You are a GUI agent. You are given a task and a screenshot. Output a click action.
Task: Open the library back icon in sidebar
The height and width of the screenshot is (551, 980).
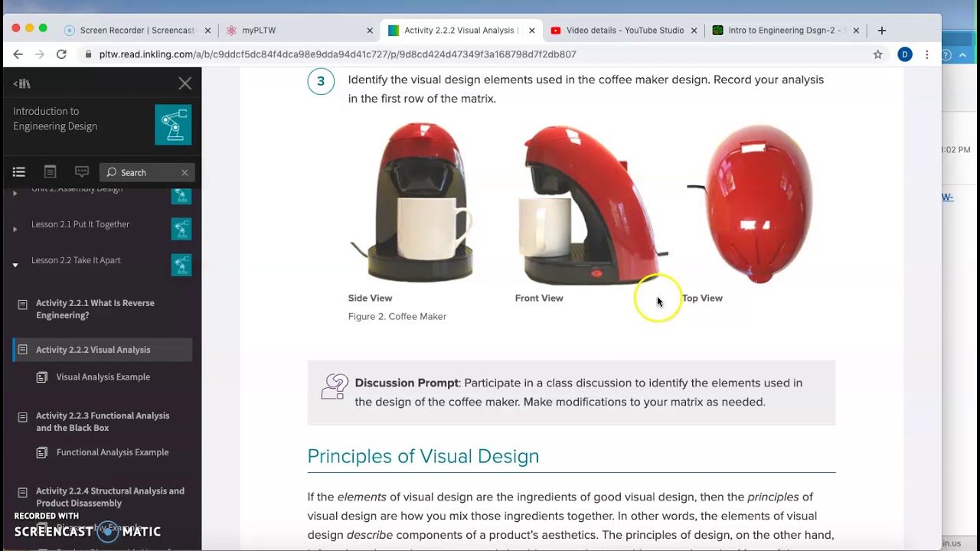tap(21, 83)
